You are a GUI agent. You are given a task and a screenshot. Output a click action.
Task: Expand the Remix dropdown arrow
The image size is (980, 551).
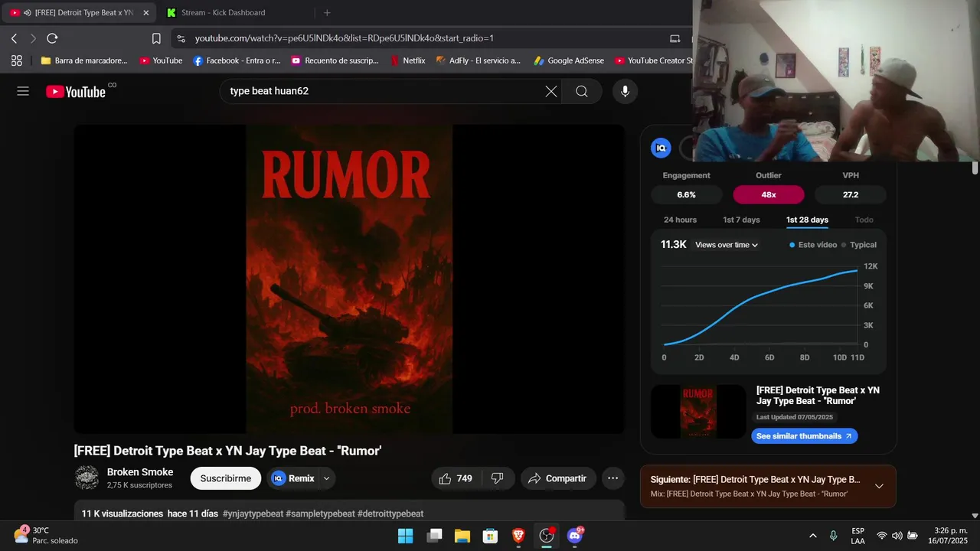pyautogui.click(x=327, y=478)
